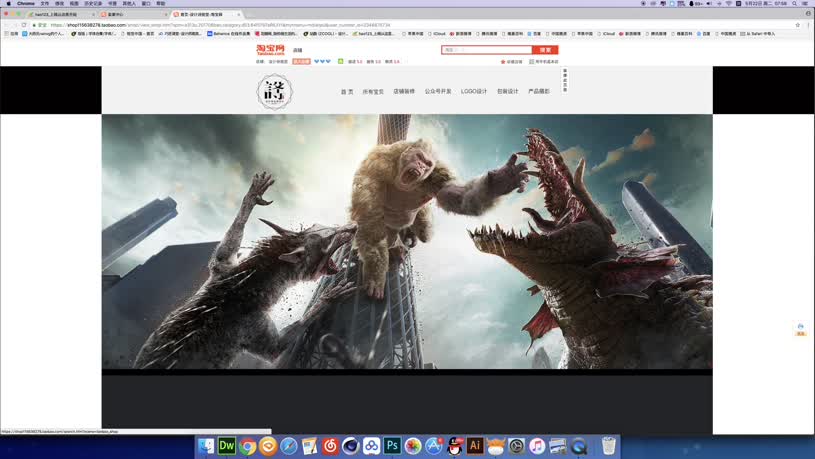Switch to the second browser tab
The height and width of the screenshot is (459, 815).
tap(134, 15)
